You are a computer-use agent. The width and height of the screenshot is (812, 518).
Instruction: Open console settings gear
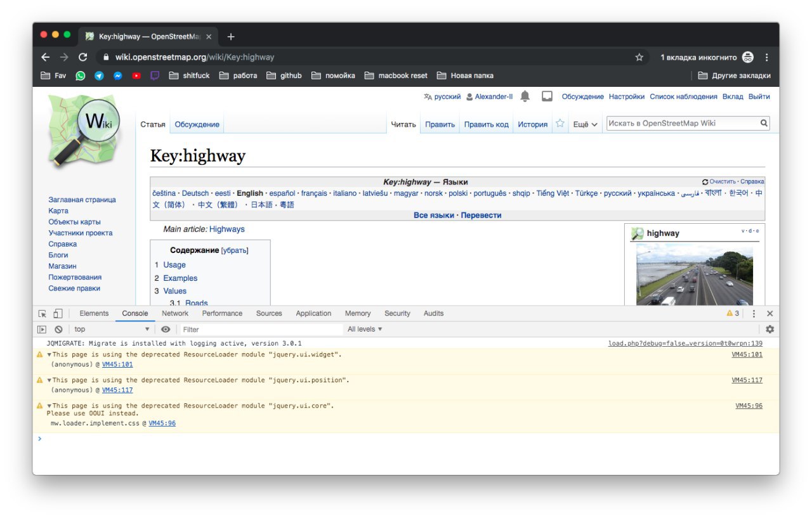pos(769,329)
